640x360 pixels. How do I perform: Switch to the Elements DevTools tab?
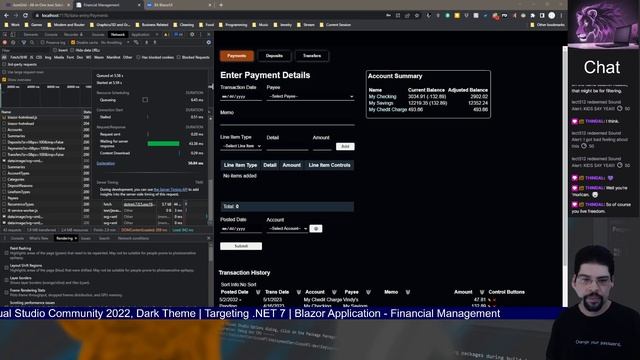(31, 35)
